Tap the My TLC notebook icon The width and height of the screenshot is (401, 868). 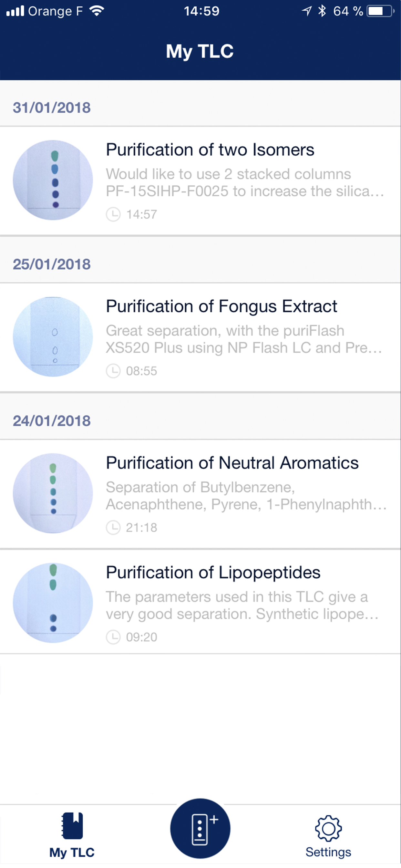pyautogui.click(x=72, y=825)
